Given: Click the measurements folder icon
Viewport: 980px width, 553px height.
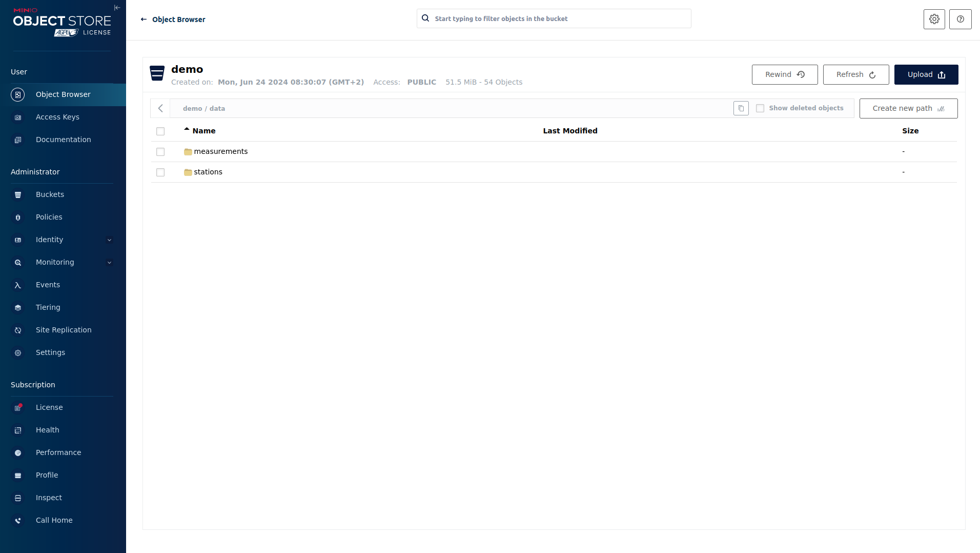Looking at the screenshot, I should coord(188,152).
